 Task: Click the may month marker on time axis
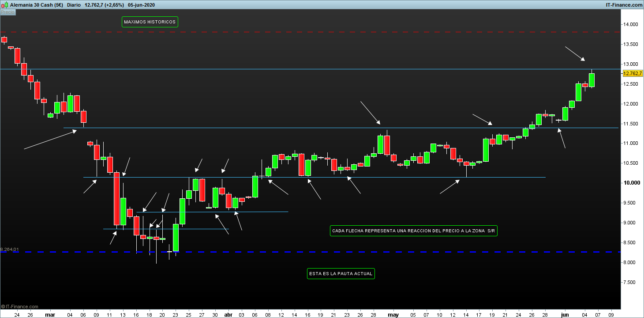tap(393, 315)
